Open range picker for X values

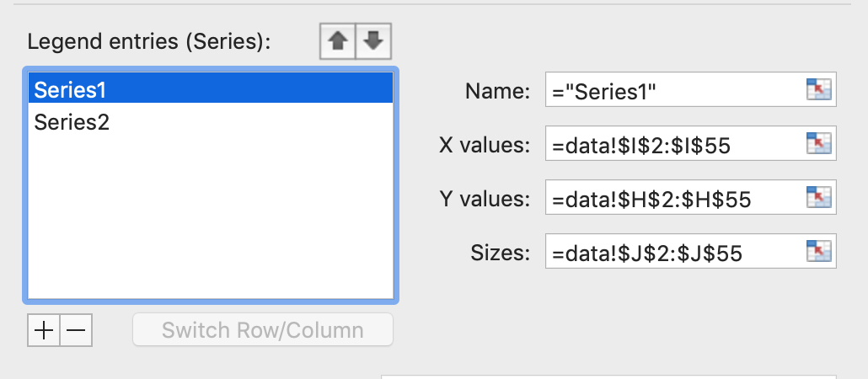click(x=819, y=143)
